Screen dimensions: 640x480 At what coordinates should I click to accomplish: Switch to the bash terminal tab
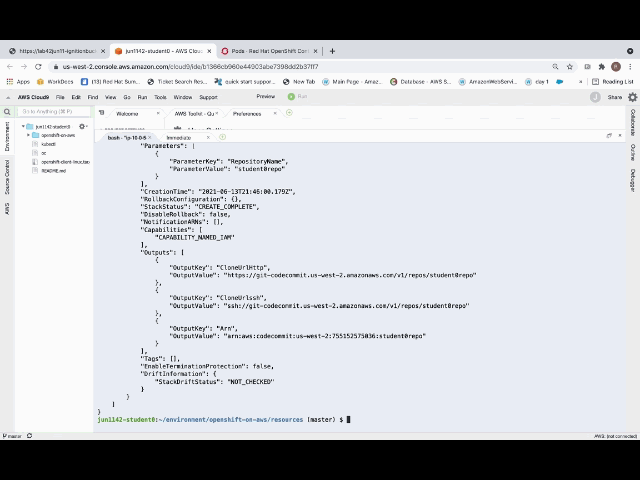pos(127,138)
